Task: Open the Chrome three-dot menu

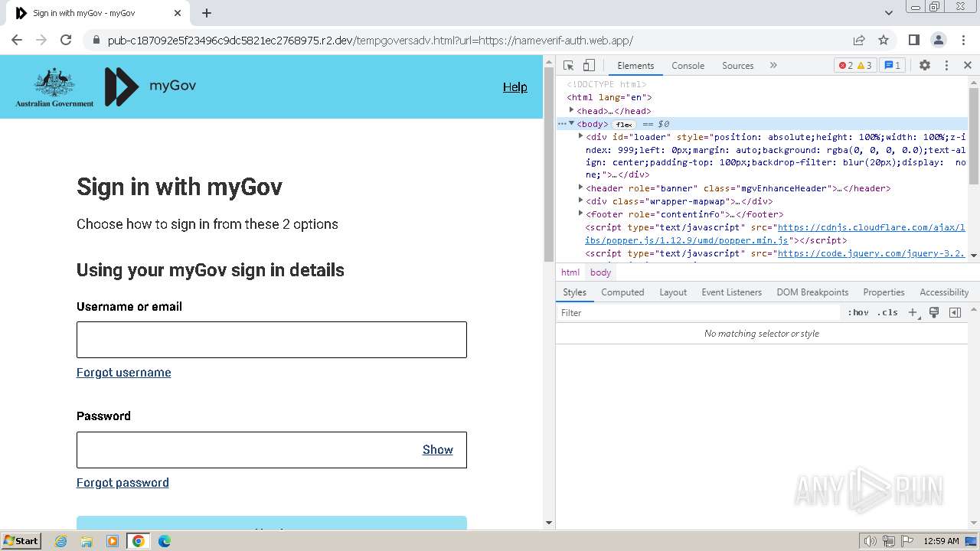Action: tap(962, 40)
